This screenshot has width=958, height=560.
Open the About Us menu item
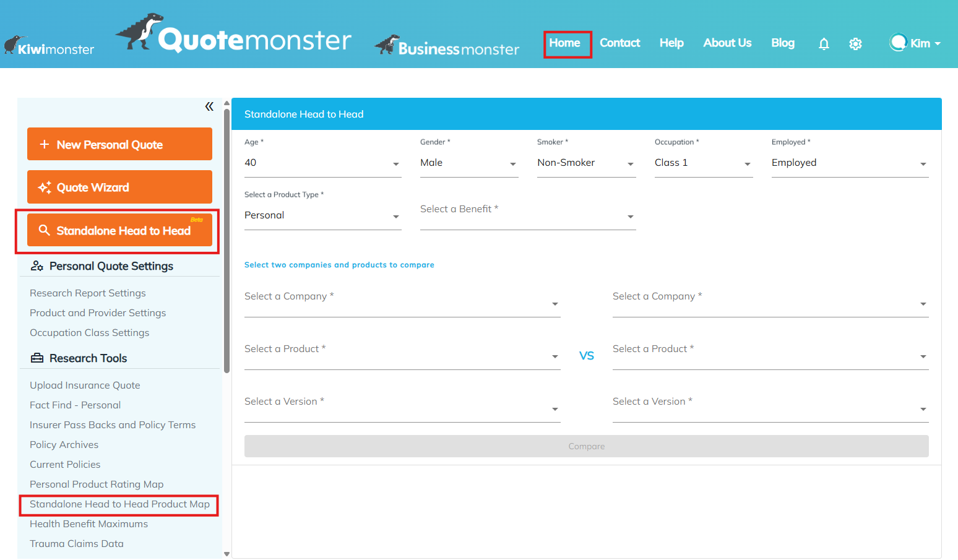coord(727,43)
